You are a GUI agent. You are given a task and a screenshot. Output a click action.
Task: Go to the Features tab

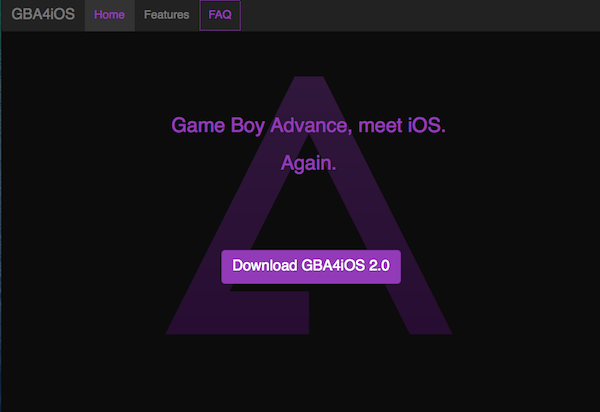coord(166,15)
